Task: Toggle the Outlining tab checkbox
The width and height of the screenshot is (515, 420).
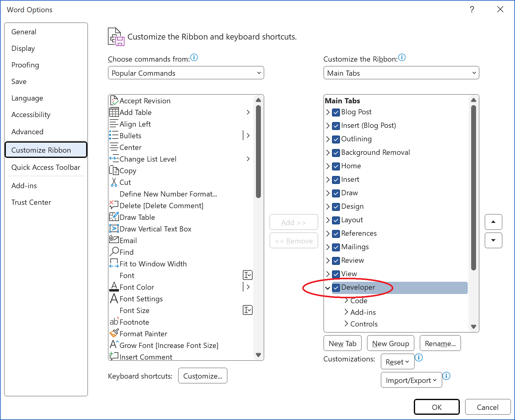Action: pyautogui.click(x=336, y=139)
